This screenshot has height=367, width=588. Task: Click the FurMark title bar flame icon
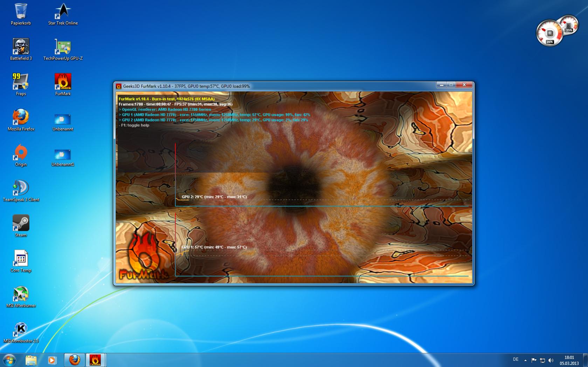tap(119, 86)
